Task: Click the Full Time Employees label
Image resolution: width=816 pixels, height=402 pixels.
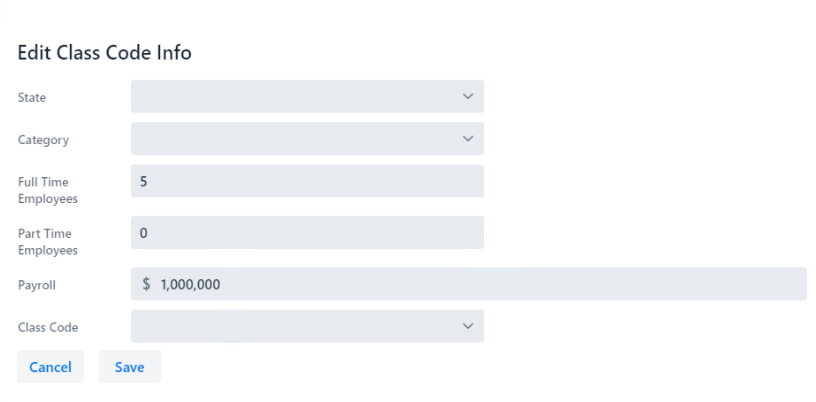Action: coord(48,190)
